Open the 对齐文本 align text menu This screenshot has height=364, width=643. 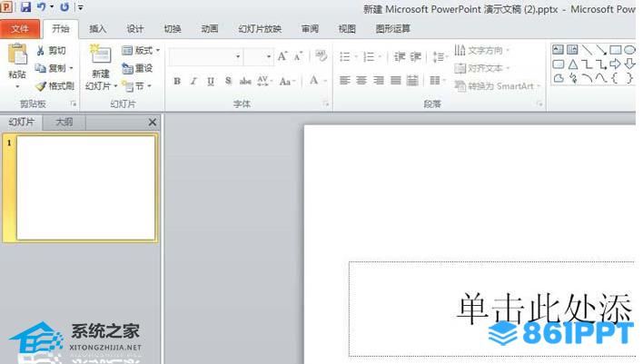click(482, 68)
